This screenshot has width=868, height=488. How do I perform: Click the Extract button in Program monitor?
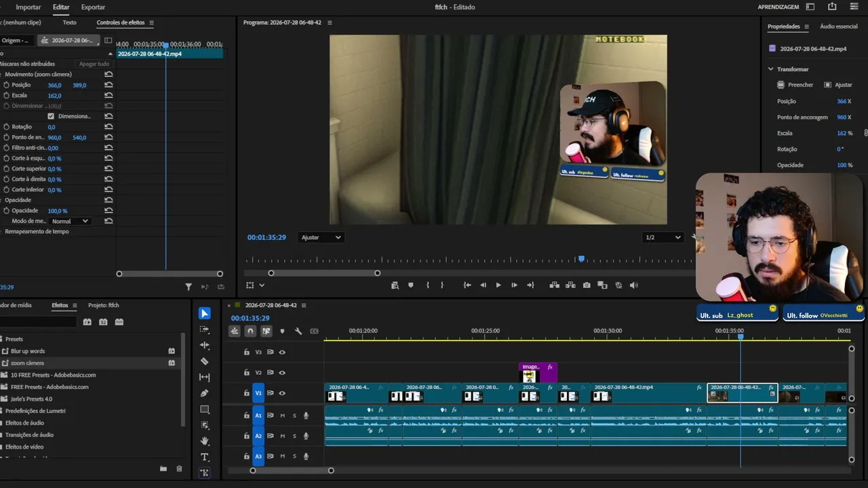tap(570, 285)
